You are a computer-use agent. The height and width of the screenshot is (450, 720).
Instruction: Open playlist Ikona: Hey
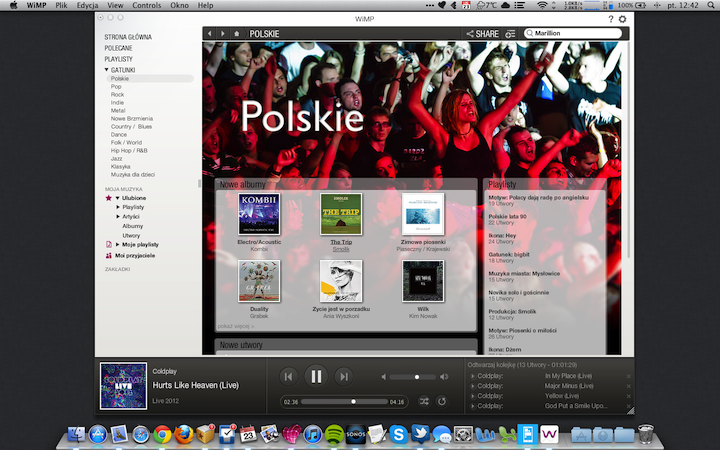point(502,235)
